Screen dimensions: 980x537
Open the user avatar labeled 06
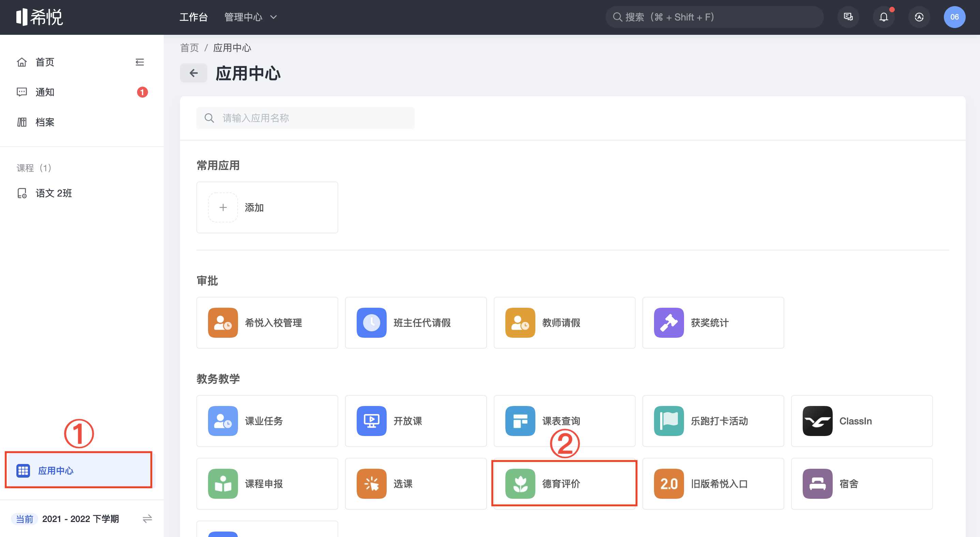point(954,17)
